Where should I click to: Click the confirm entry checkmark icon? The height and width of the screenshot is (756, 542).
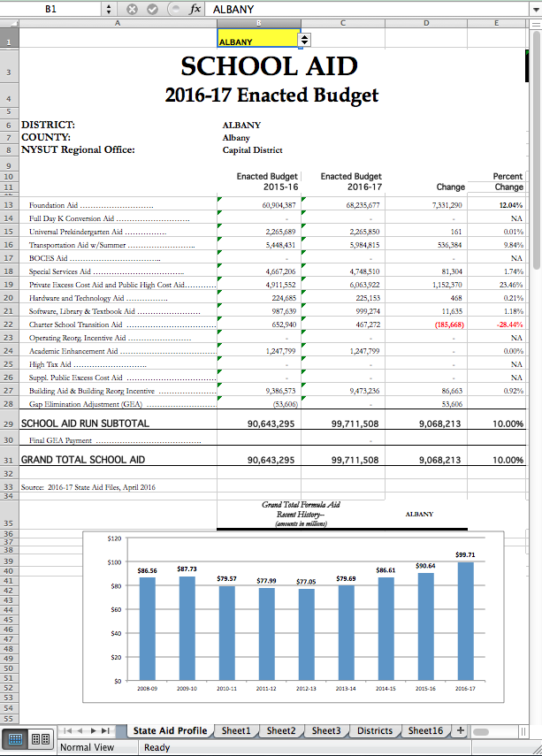[x=153, y=9]
